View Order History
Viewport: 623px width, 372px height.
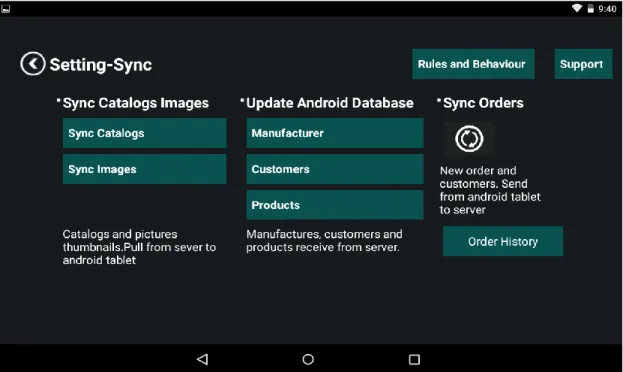[x=503, y=241]
